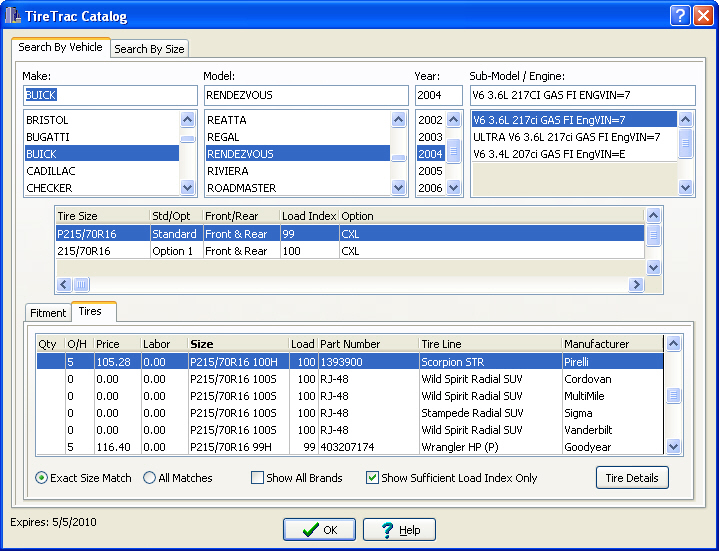Image resolution: width=719 pixels, height=551 pixels.
Task: Click the Help button at the bottom
Action: [x=399, y=530]
